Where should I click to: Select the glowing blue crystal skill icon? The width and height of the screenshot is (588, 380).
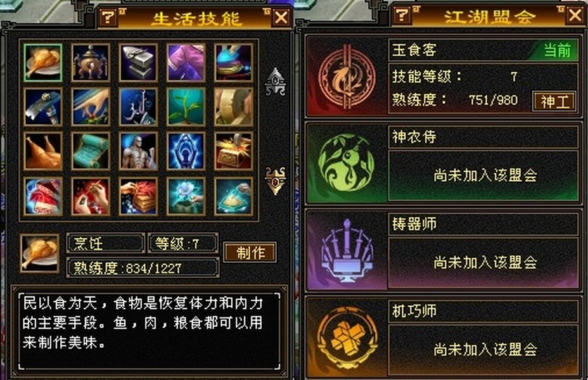[x=186, y=151]
